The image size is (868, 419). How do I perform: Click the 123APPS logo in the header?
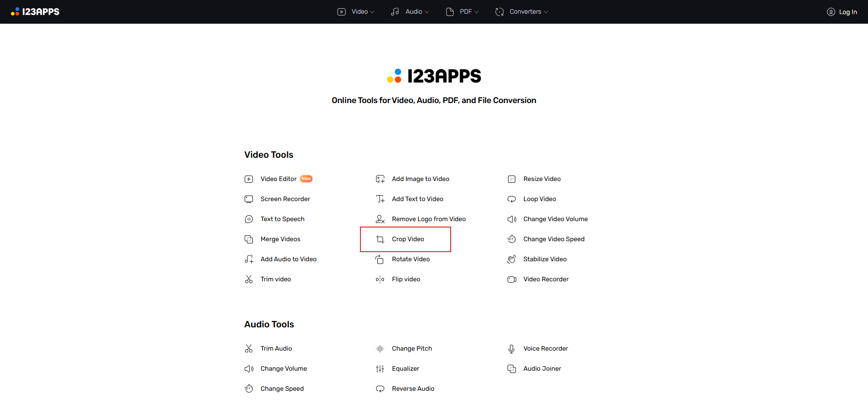[35, 12]
